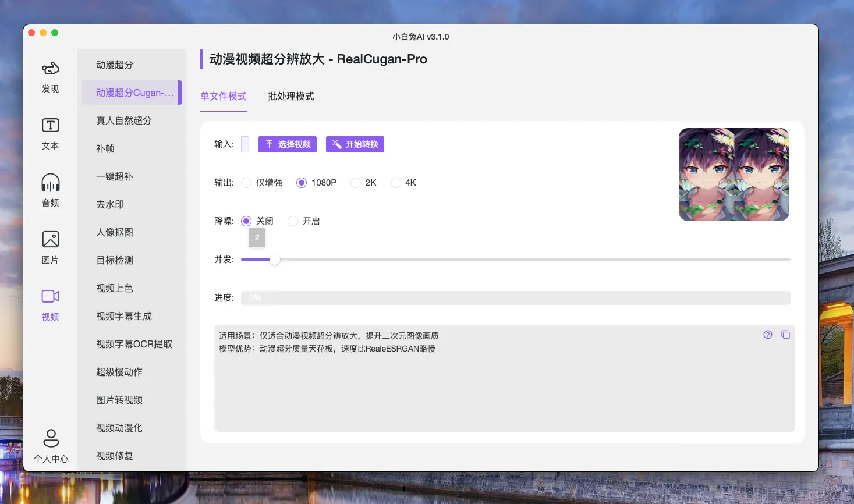Select the 1080P output radio button

302,183
